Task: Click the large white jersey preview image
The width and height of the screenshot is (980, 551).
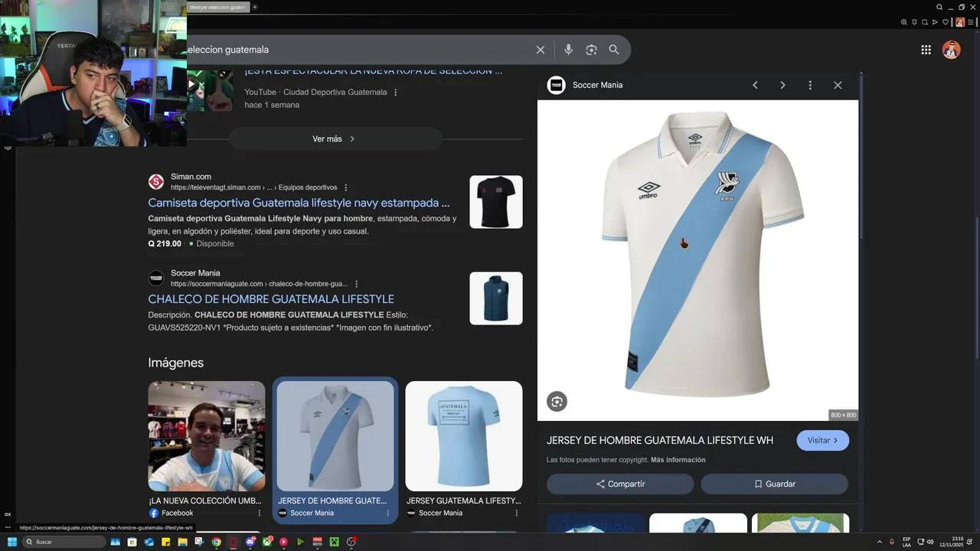Action: click(x=698, y=260)
